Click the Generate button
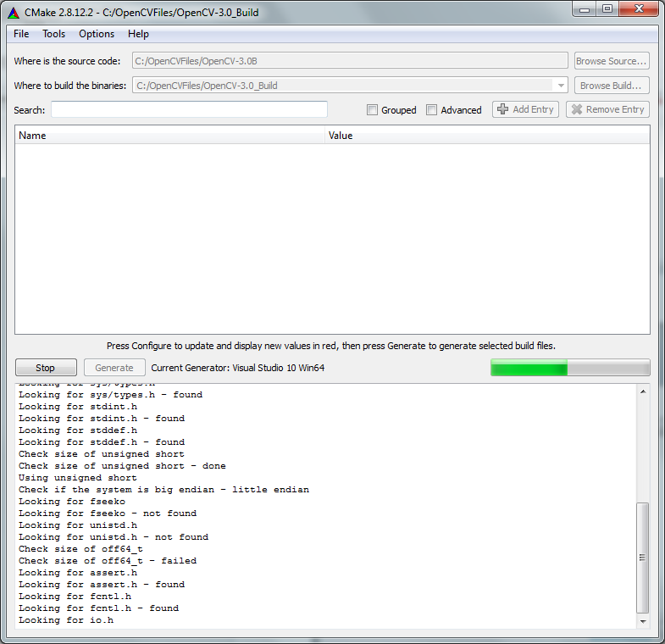This screenshot has height=644, width=665. tap(114, 368)
